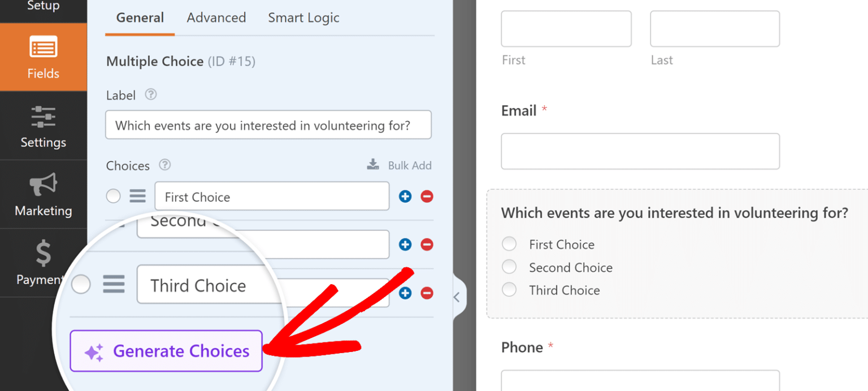868x391 pixels.
Task: Open the Smart Logic tab
Action: (303, 18)
